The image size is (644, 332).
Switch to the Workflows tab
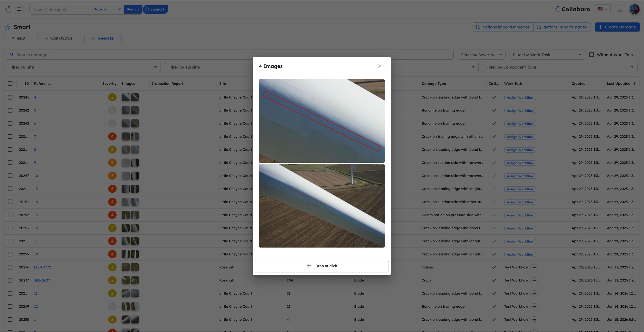coord(59,38)
